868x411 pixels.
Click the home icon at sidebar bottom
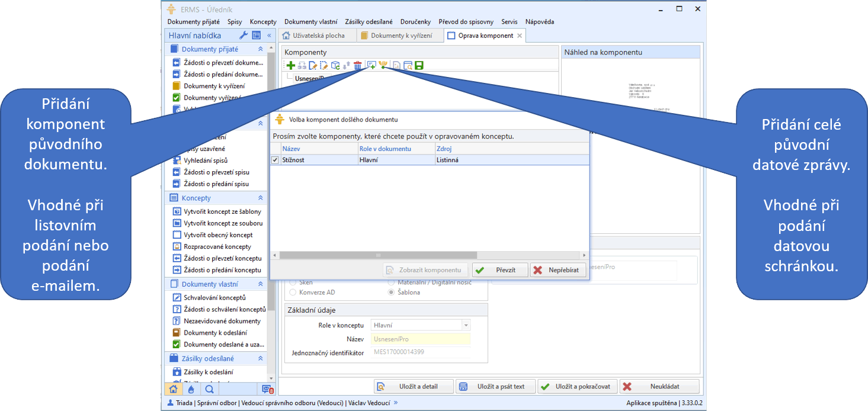(x=173, y=389)
